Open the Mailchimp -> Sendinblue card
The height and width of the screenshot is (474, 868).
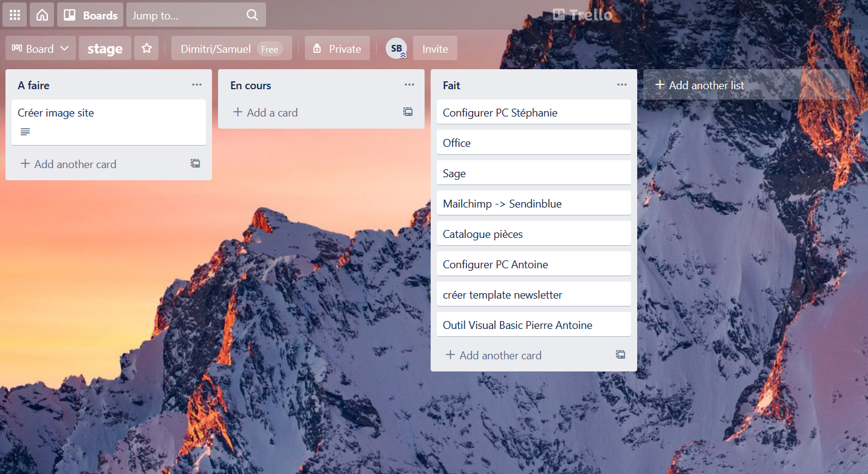(533, 203)
